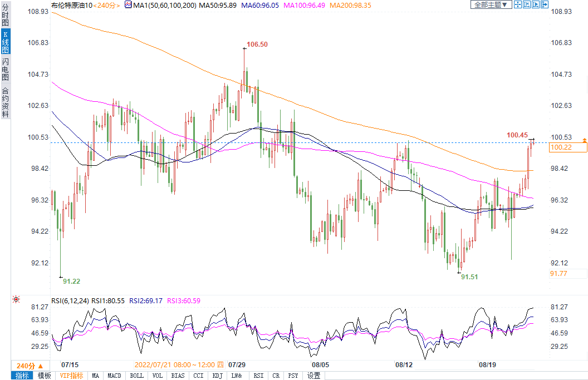The image size is (588, 380).
Task: Click the rightmost chart tool icon at top-right
Action: pos(545,4)
